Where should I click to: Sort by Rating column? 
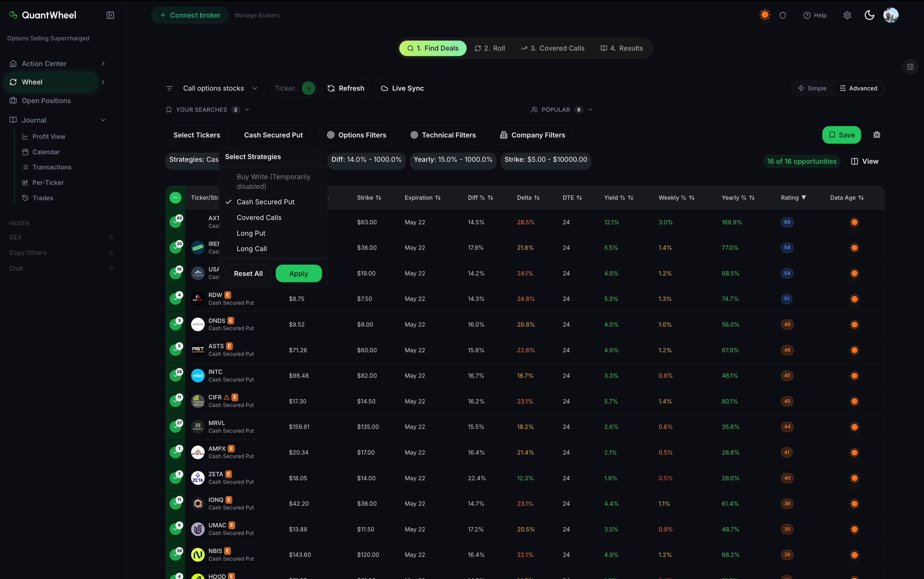click(x=793, y=198)
